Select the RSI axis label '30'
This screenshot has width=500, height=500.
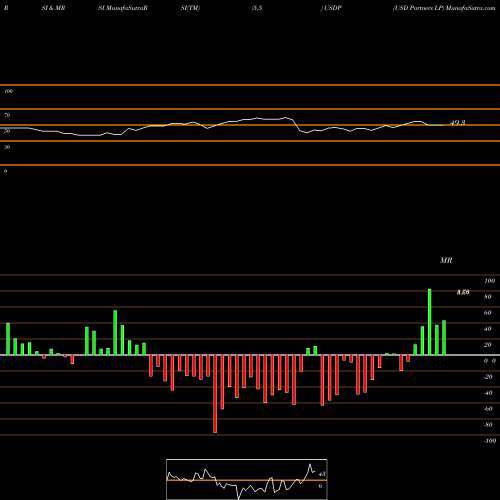tap(7, 147)
